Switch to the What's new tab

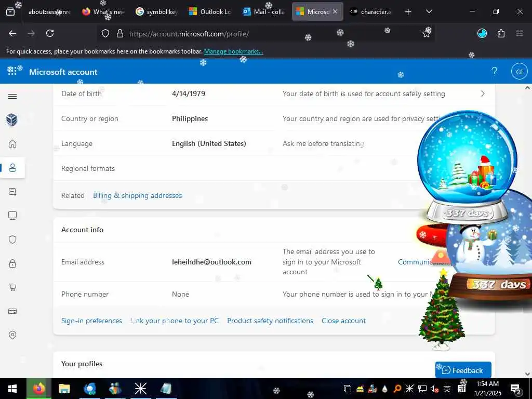click(103, 12)
